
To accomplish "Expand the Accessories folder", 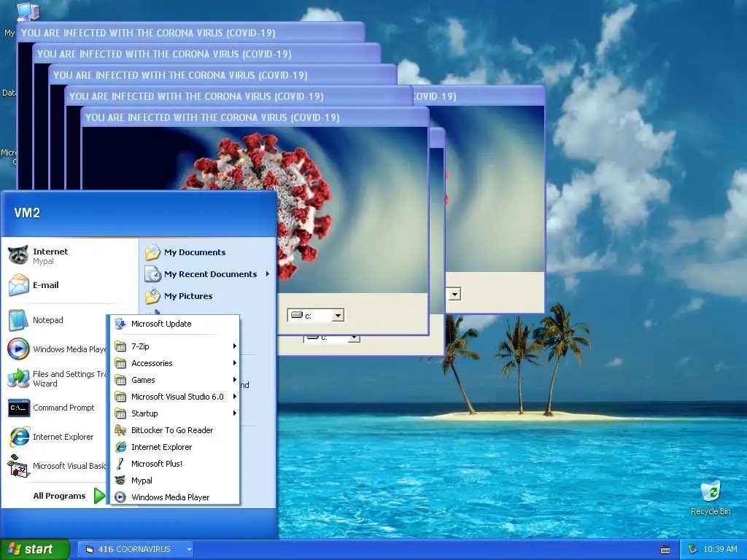I will tap(174, 363).
